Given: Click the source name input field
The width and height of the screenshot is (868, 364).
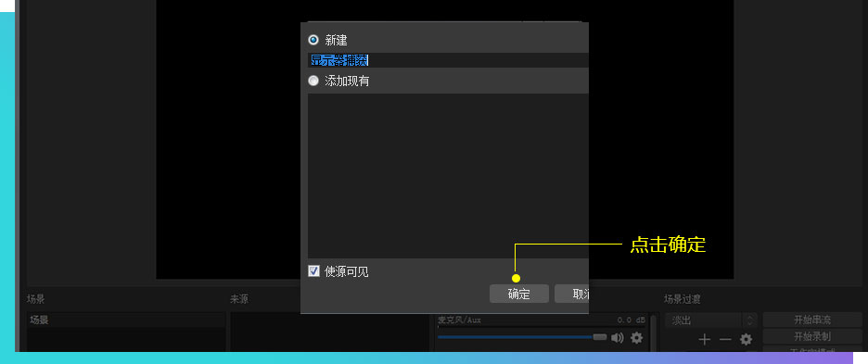Looking at the screenshot, I should point(448,60).
